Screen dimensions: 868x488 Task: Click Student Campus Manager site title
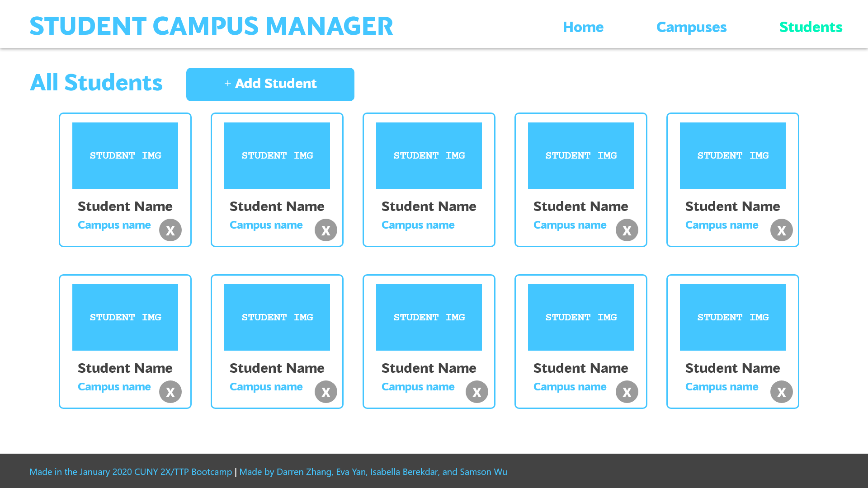tap(211, 26)
